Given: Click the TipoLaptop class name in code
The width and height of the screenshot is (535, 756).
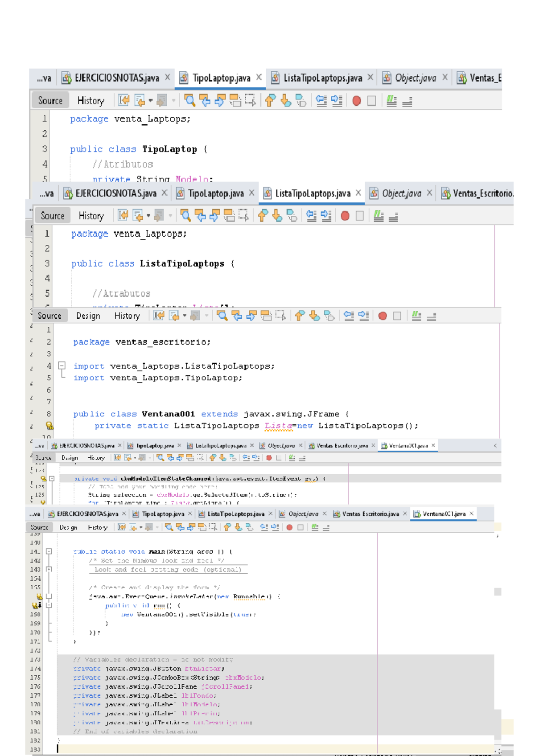Looking at the screenshot, I should [x=169, y=149].
